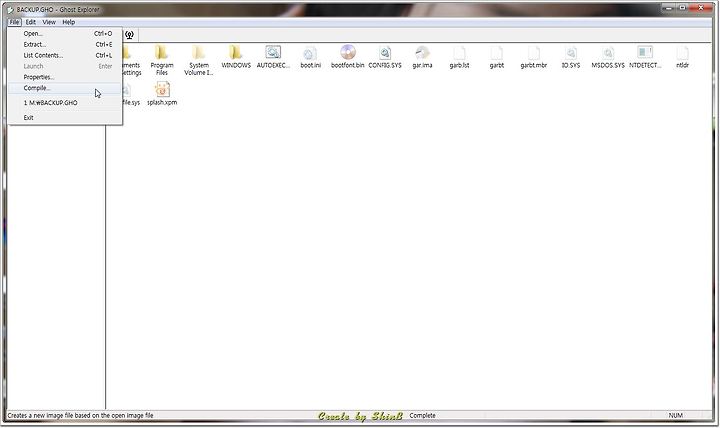The height and width of the screenshot is (428, 720).
Task: Select the garb.lst file icon
Action: [x=459, y=53]
